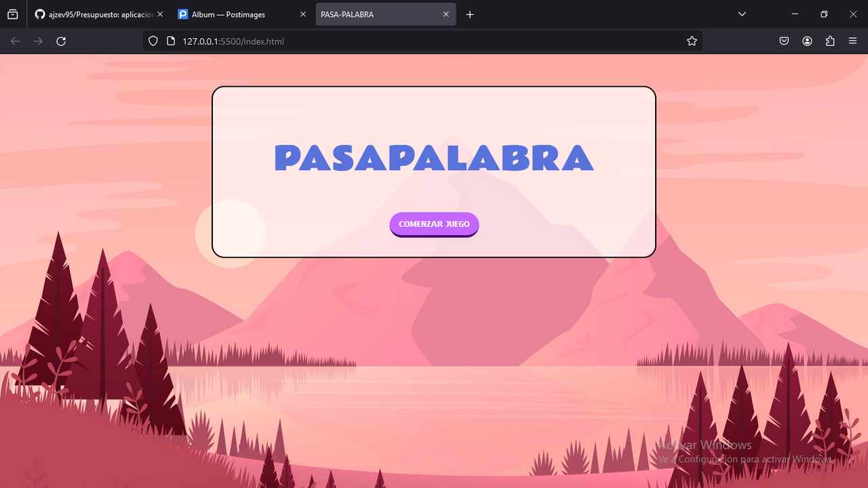
Task: Open the Extensions puzzle icon
Action: point(830,41)
